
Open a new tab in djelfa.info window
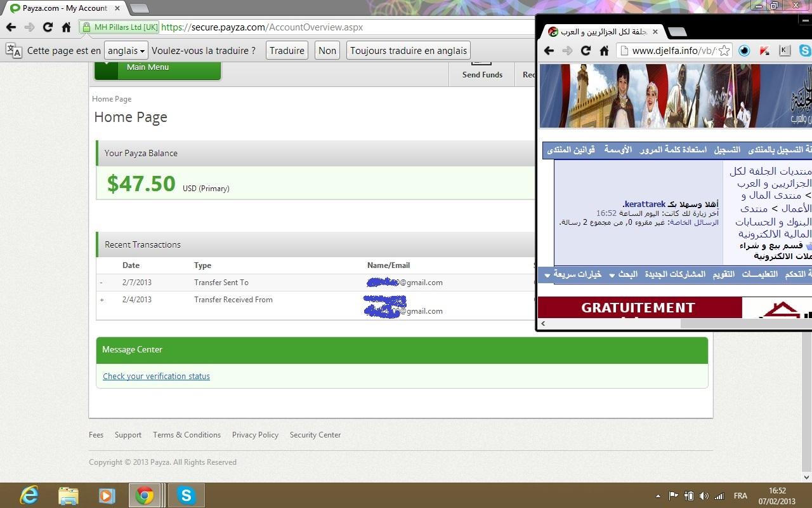point(678,32)
